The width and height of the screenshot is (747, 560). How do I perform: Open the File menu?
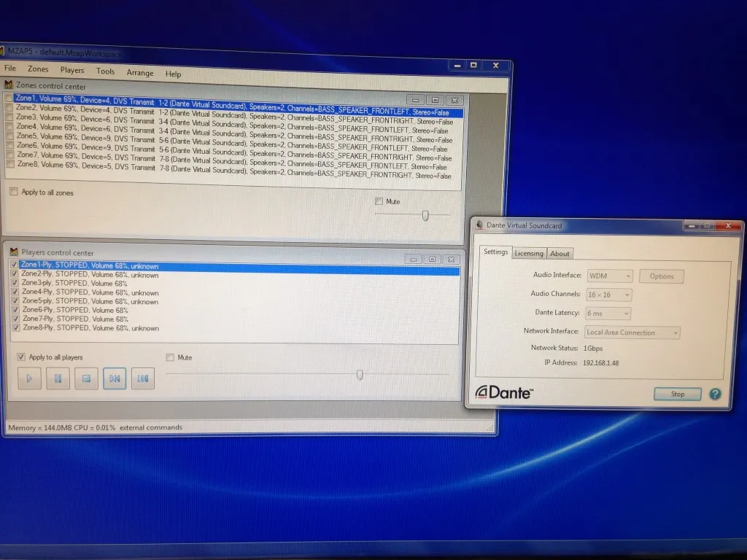point(10,68)
